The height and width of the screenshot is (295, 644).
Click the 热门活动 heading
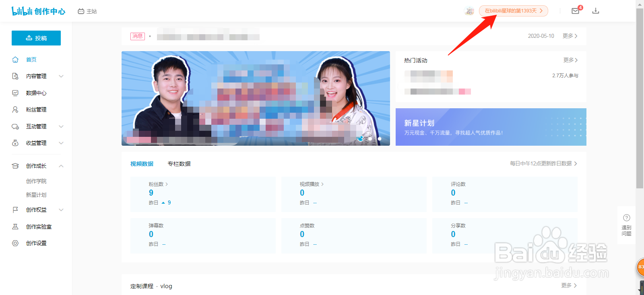416,60
